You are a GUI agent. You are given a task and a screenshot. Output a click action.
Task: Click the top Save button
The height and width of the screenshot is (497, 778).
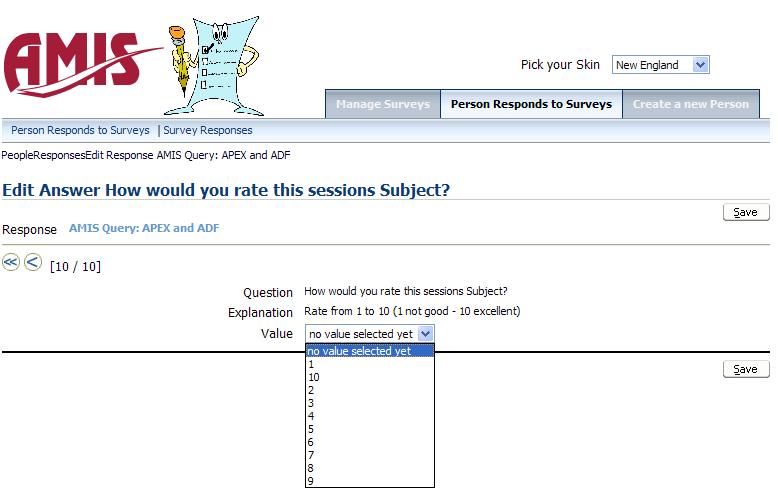pyautogui.click(x=745, y=212)
